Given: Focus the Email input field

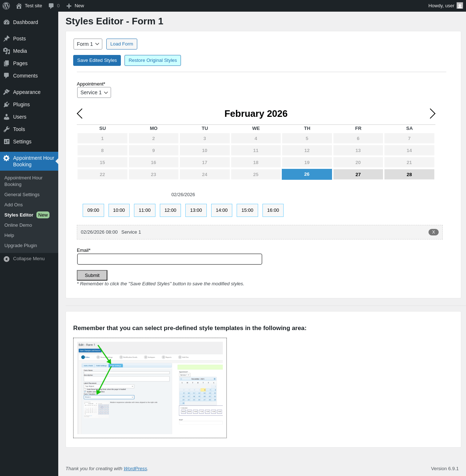Looking at the screenshot, I should click(170, 259).
